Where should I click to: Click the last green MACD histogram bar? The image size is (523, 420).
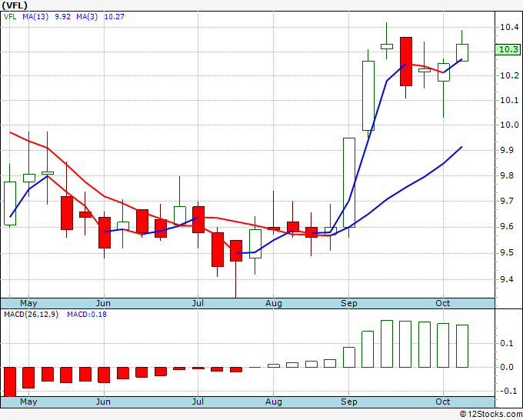click(462, 346)
